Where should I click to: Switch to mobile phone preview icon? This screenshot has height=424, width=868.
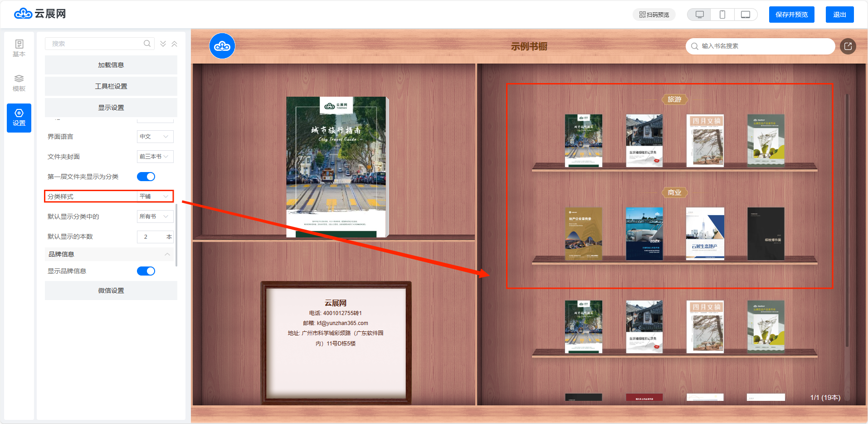[x=722, y=15]
